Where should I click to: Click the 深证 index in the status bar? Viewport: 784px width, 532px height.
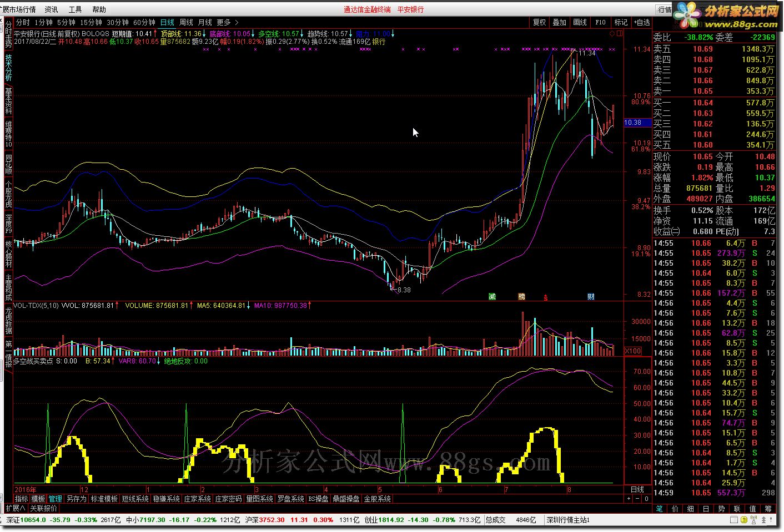(x=13, y=520)
